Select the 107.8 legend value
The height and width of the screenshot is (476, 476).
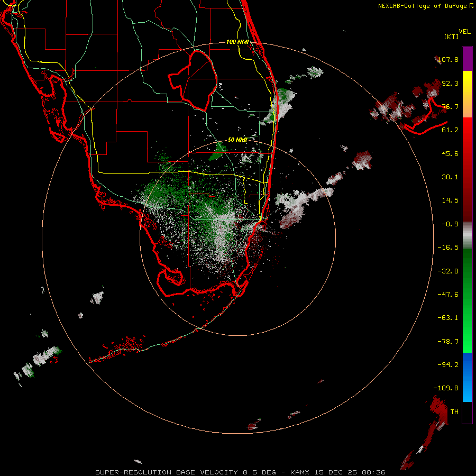(x=448, y=59)
